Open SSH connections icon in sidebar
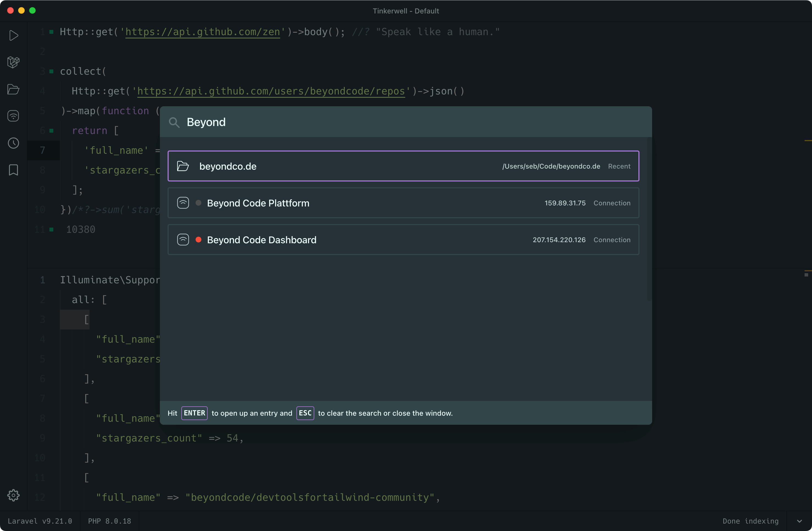Screen dimensions: 812x531 click(x=13, y=116)
